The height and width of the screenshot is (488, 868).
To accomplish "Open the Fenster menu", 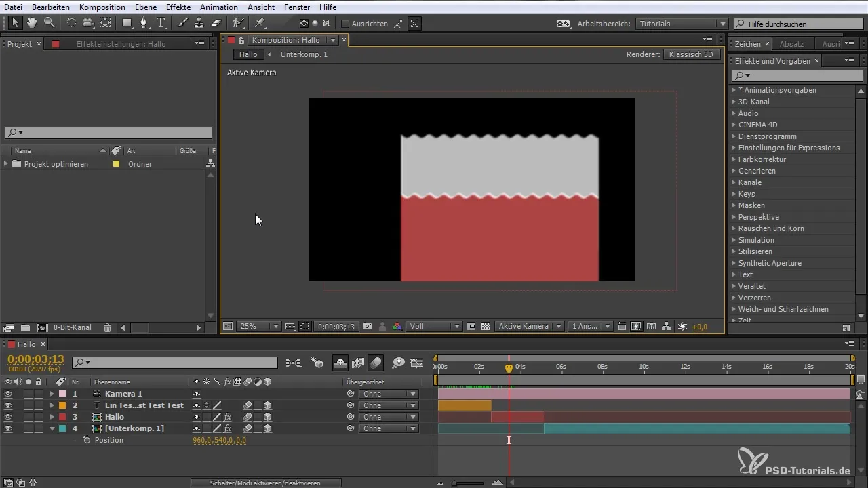I will pos(296,7).
